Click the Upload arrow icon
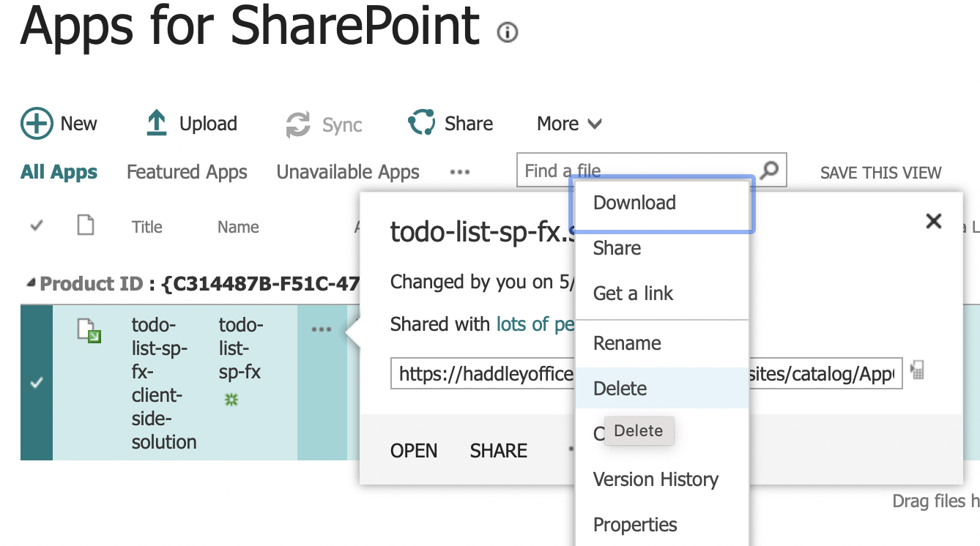 point(156,124)
